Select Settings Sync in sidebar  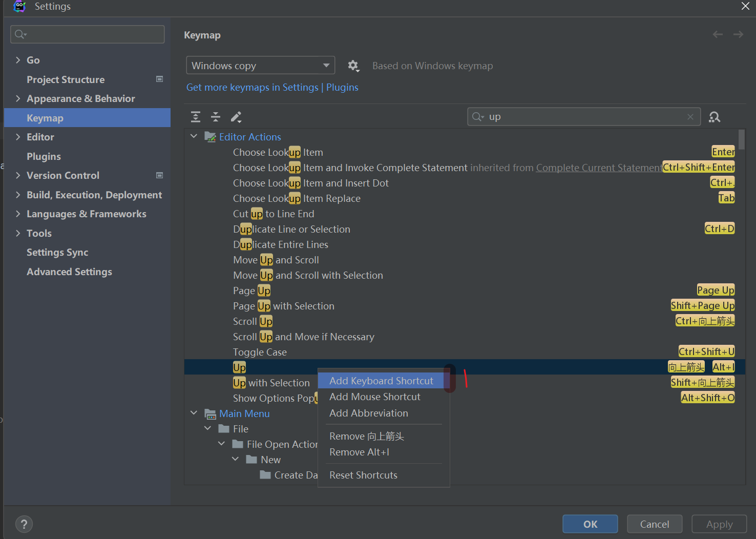(x=57, y=252)
